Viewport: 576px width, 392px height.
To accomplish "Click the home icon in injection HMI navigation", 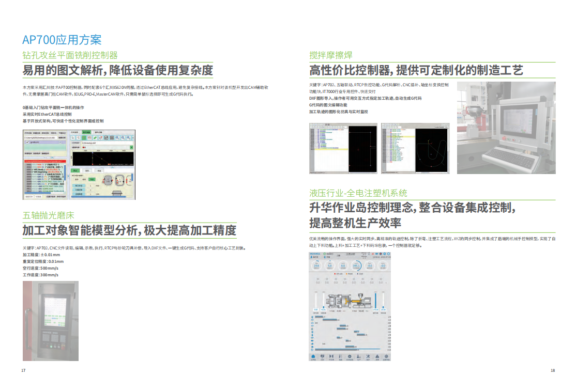I will point(313,357).
